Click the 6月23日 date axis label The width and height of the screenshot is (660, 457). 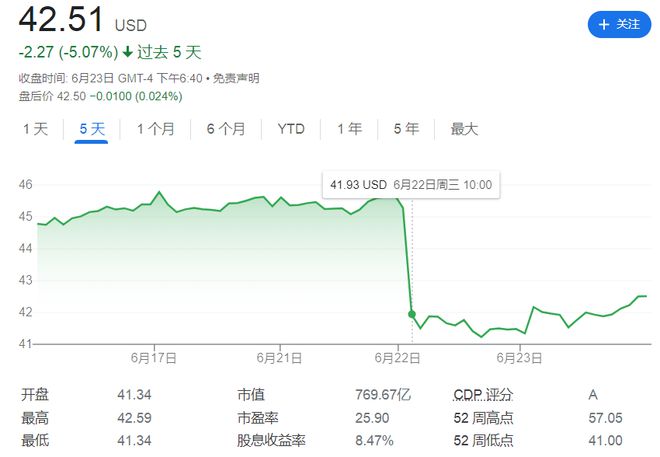click(519, 358)
